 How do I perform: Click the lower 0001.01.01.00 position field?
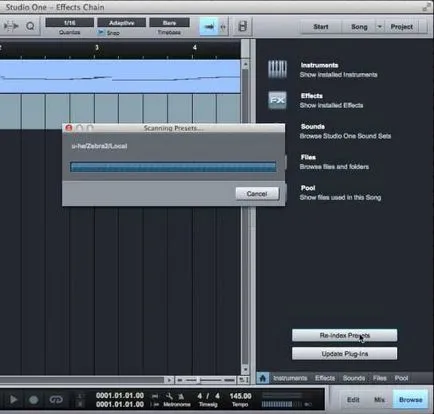click(120, 404)
